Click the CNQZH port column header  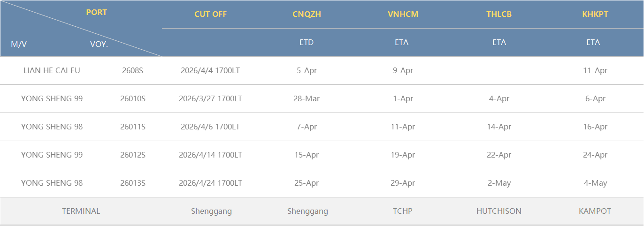click(307, 14)
